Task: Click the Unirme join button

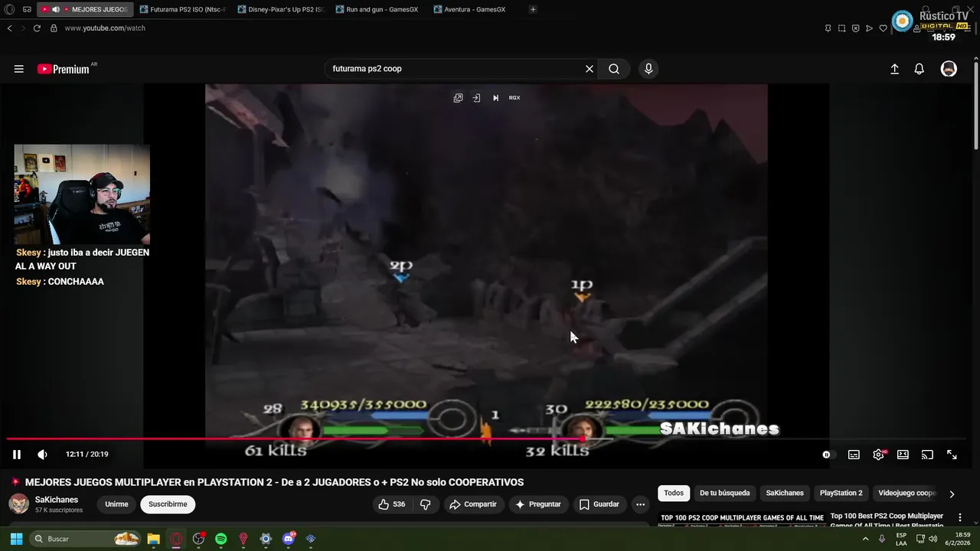Action: 116,504
